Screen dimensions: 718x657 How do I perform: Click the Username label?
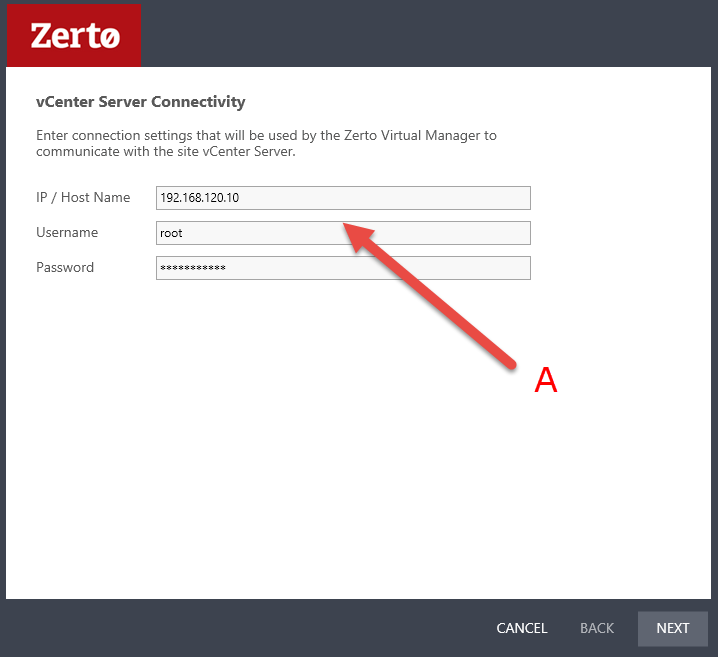tap(67, 233)
